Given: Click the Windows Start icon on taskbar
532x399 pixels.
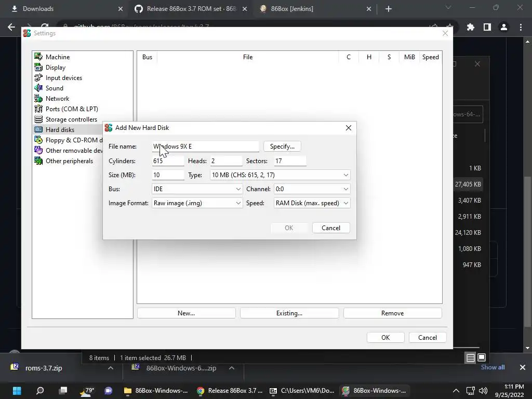Looking at the screenshot, I should 17,391.
